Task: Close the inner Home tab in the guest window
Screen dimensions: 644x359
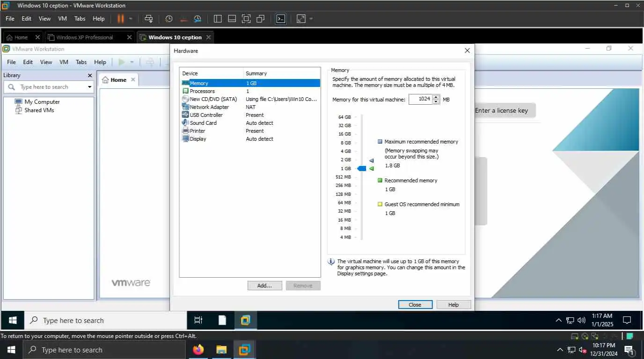Action: [x=133, y=79]
